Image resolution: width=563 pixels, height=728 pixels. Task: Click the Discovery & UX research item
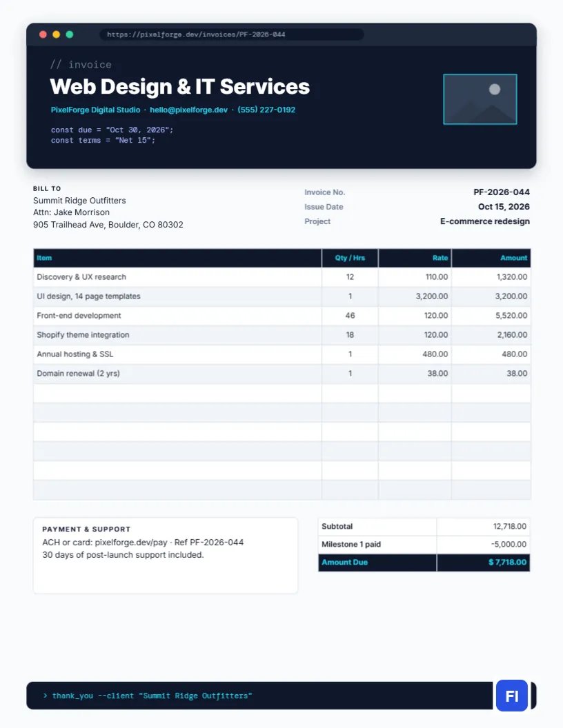point(81,276)
